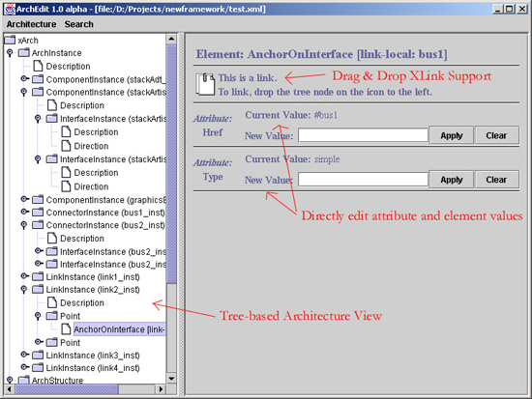
Task: Click the AnchorOnInterface document icon in tree
Action: point(66,328)
